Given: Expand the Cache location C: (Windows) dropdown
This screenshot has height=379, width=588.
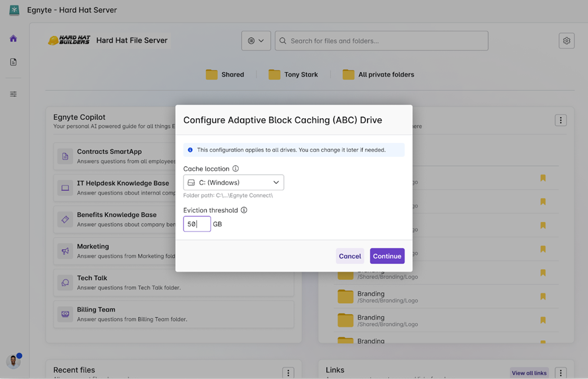Looking at the screenshot, I should [x=233, y=183].
